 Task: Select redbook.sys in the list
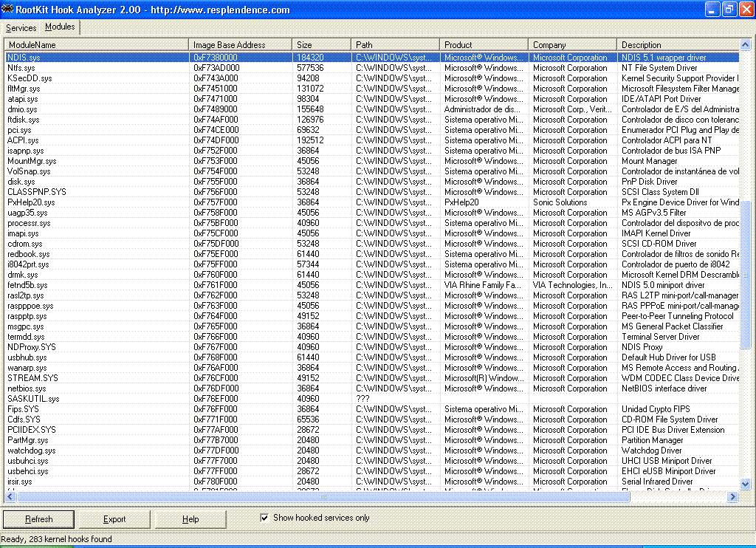[372, 254]
